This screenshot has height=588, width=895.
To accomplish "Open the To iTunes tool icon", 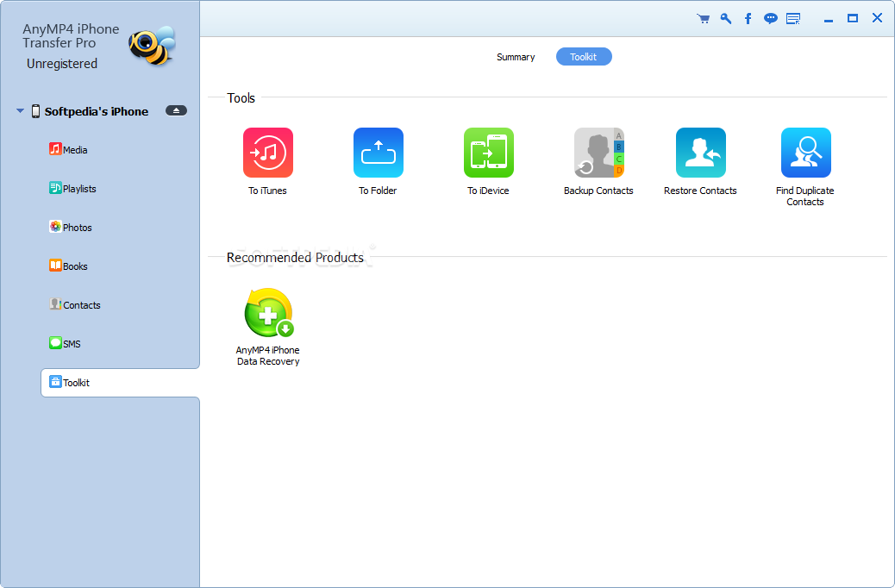I will (267, 153).
